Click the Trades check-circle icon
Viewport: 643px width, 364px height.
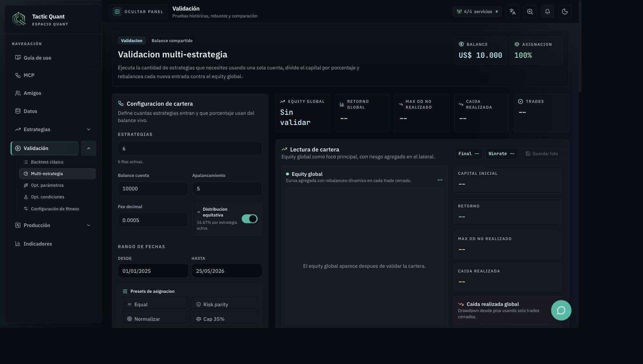coord(521,101)
